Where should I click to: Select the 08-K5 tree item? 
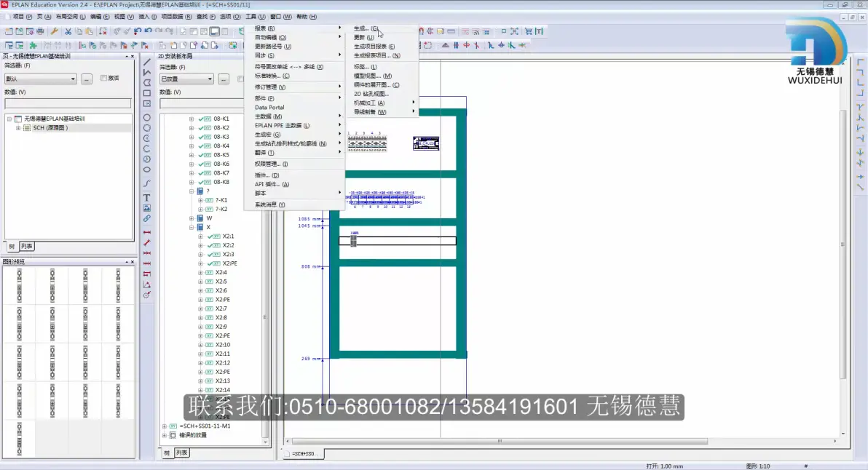coord(221,156)
